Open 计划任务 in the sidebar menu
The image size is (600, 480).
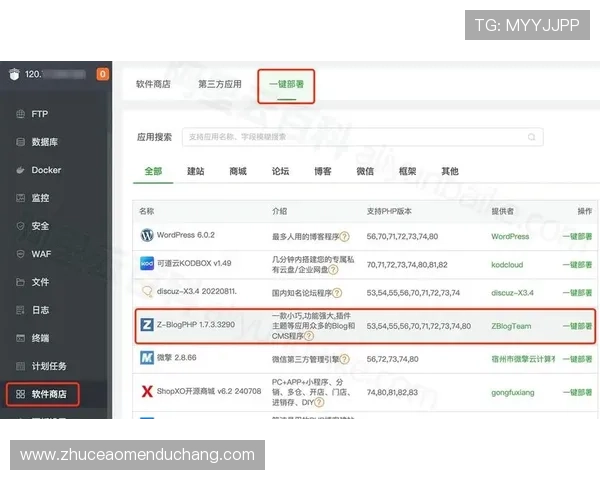click(x=49, y=366)
